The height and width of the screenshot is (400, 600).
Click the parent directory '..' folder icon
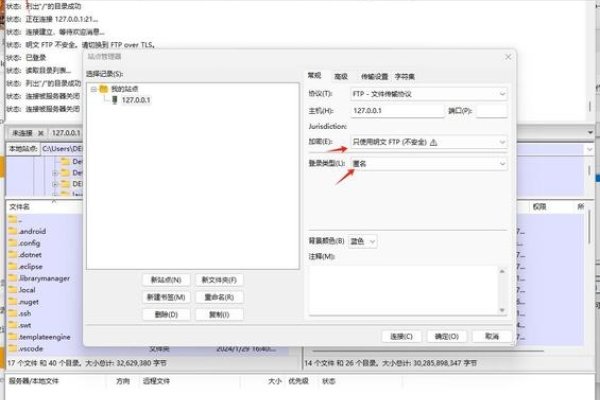click(13, 219)
